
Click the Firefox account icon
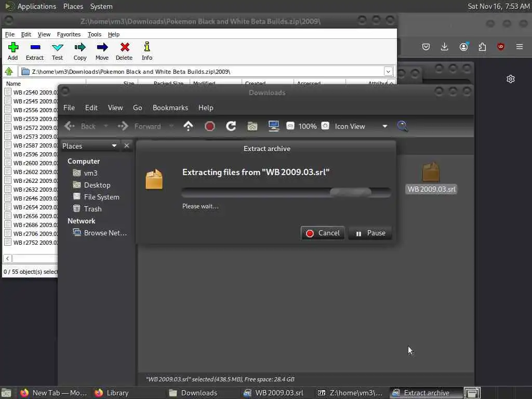[x=464, y=46]
